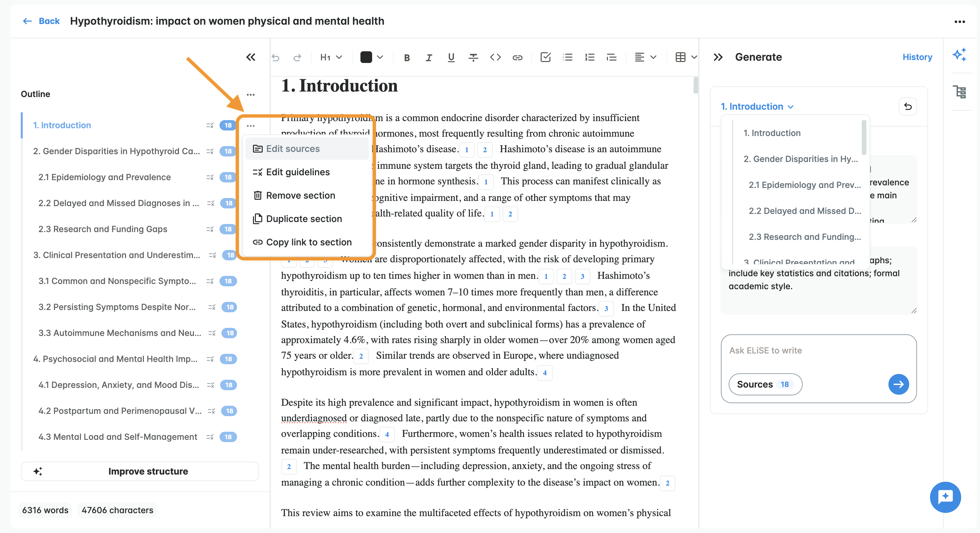Collapse the Generate panel with chevrons
The image size is (980, 533).
point(718,57)
